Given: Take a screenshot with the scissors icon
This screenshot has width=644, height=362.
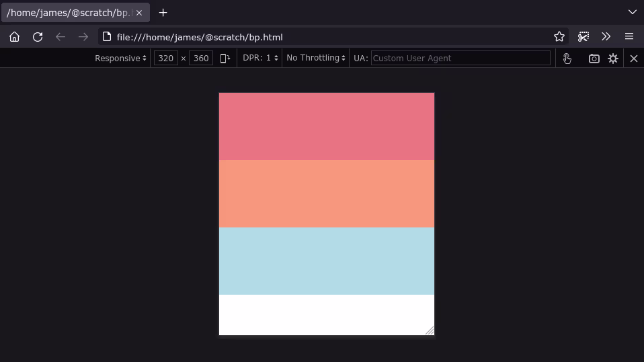Looking at the screenshot, I should pos(583,37).
